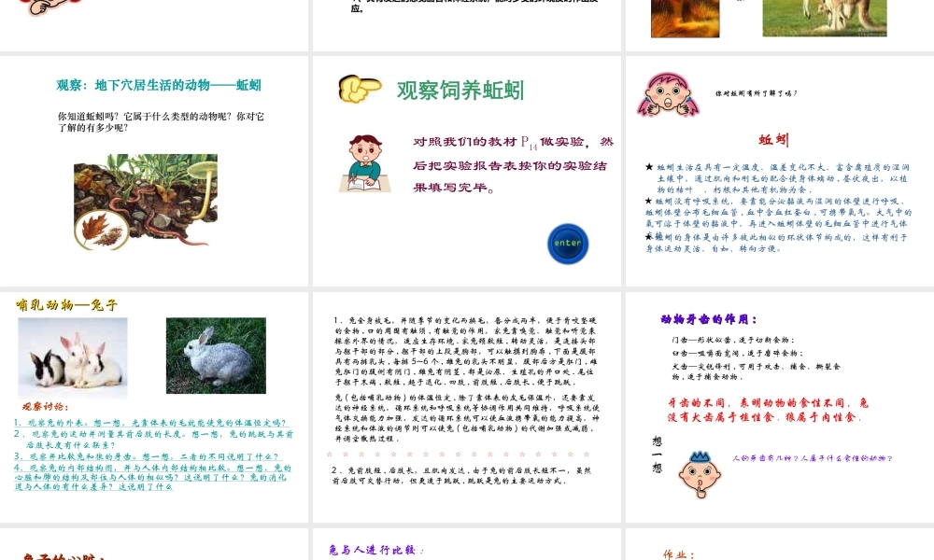Select the blue question 人的牙齿有几种？
Viewport: 934px width, 560px height.
click(814, 458)
